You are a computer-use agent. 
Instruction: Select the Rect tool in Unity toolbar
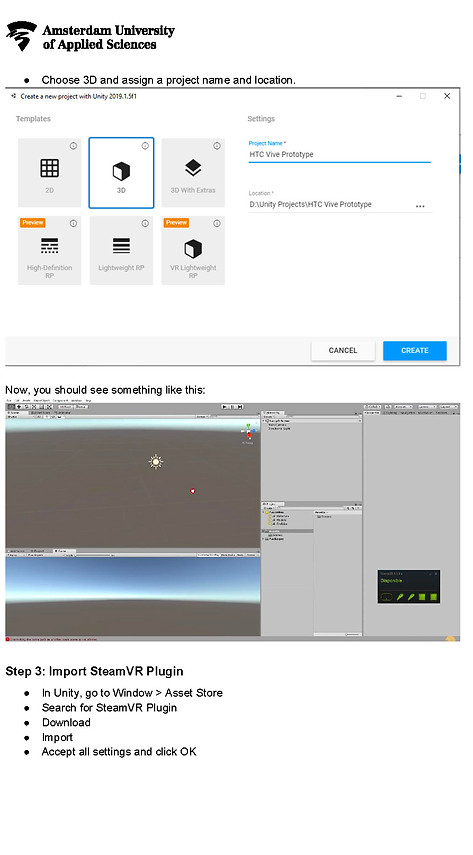[x=41, y=406]
